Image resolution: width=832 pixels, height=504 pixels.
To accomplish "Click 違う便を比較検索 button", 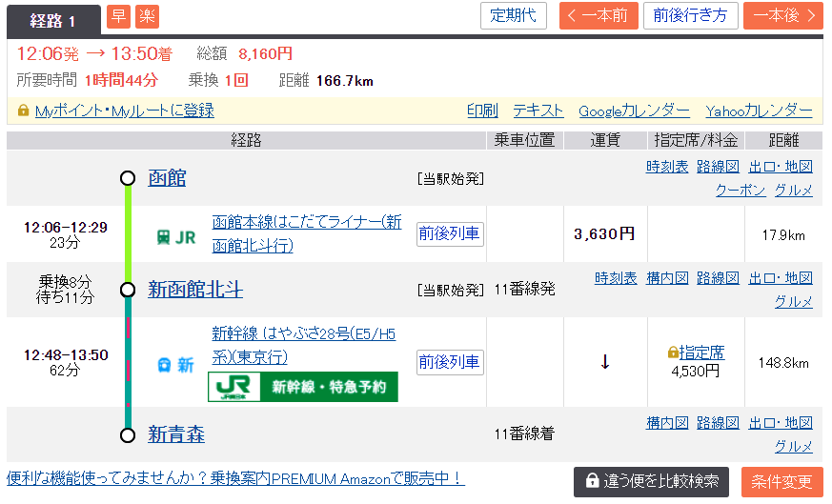I will point(652,482).
